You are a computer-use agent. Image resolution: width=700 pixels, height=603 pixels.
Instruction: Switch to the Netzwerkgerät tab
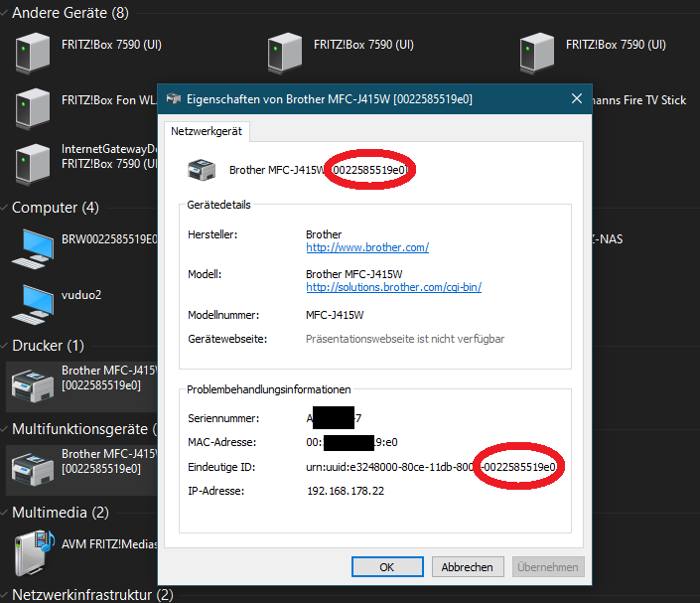click(207, 131)
